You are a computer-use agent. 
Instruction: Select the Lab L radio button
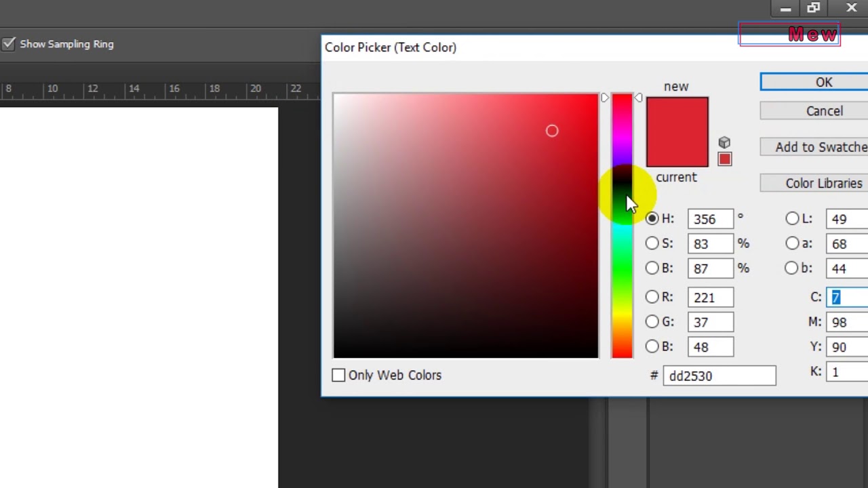(792, 218)
